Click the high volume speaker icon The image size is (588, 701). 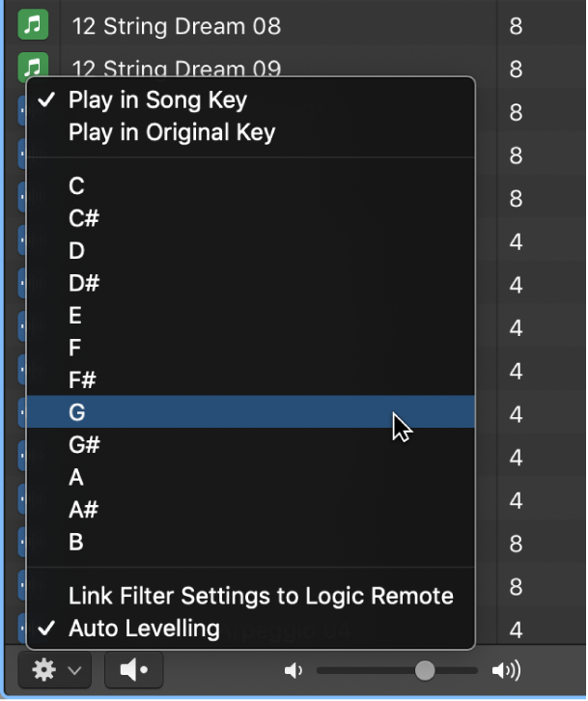coord(506,670)
